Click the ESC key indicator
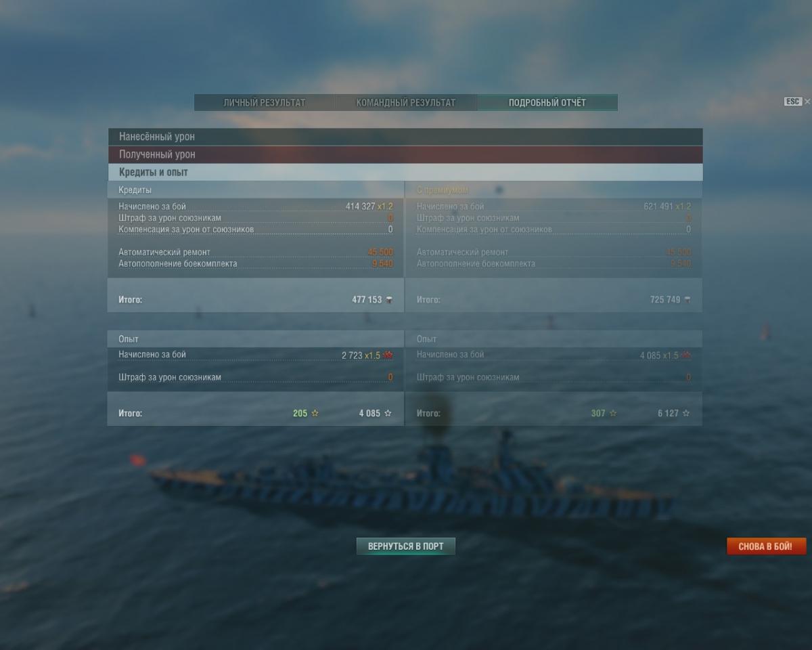812x650 pixels. click(793, 102)
